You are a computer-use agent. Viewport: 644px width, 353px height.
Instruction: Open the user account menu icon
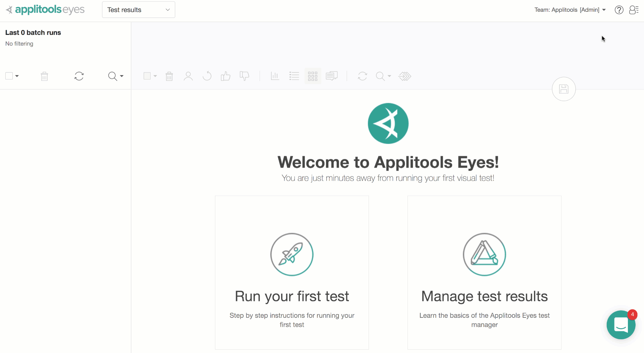634,10
